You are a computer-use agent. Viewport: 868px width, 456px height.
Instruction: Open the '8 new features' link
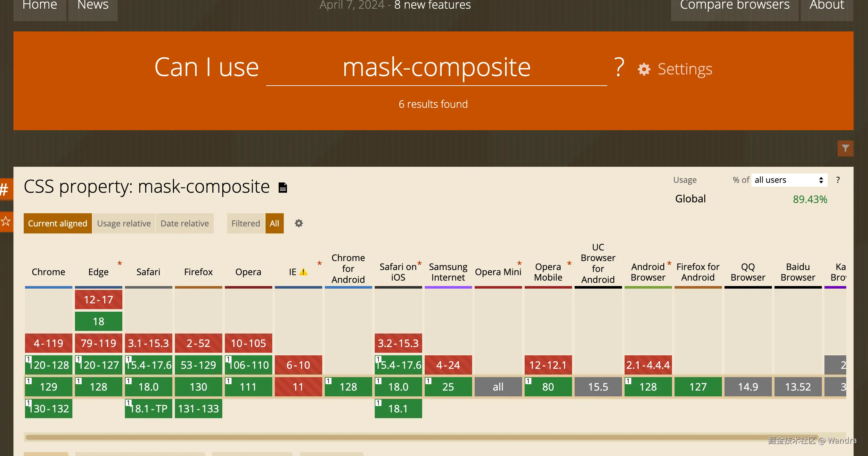coord(432,5)
